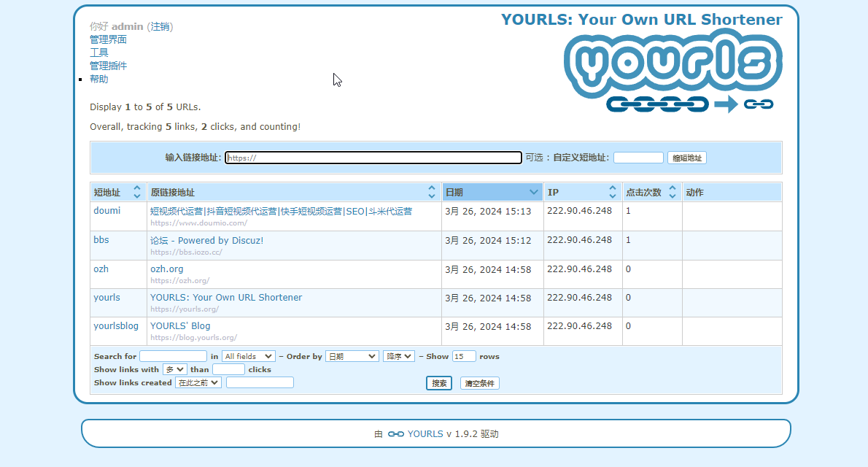
Task: Expand the 降序 sort direction dropdown
Action: click(x=398, y=357)
